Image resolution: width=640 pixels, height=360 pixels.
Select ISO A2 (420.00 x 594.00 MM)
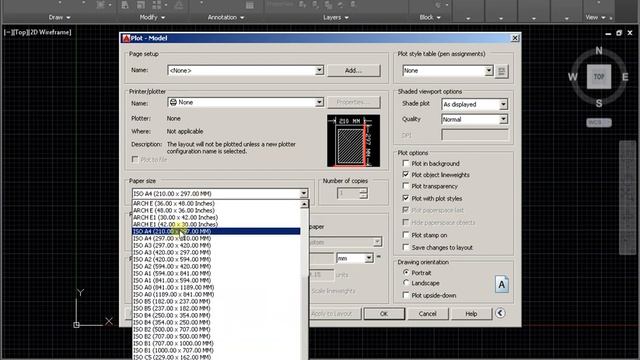[216, 259]
